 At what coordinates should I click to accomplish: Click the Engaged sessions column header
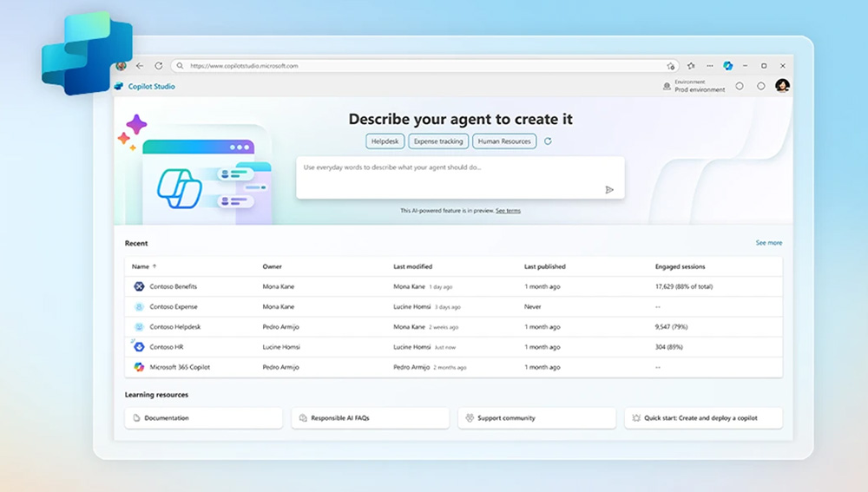680,266
